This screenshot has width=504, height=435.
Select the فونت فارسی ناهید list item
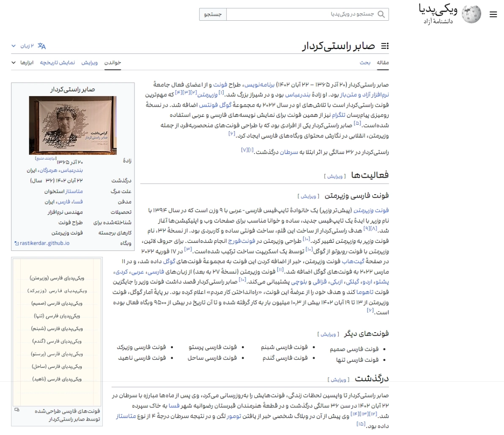click(x=142, y=358)
